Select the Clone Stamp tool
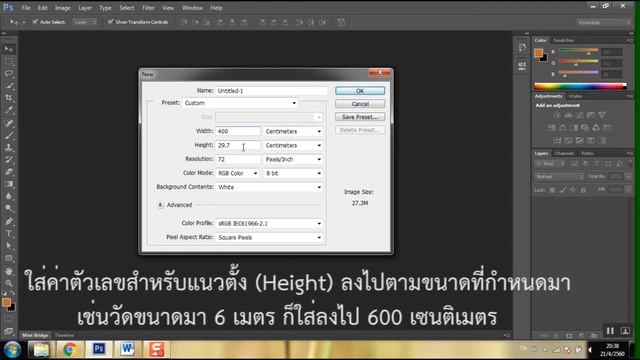This screenshot has height=360, width=640. pyautogui.click(x=9, y=147)
